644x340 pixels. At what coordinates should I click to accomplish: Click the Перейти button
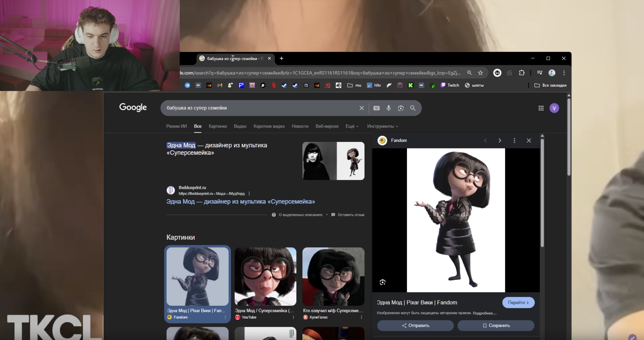point(518,302)
